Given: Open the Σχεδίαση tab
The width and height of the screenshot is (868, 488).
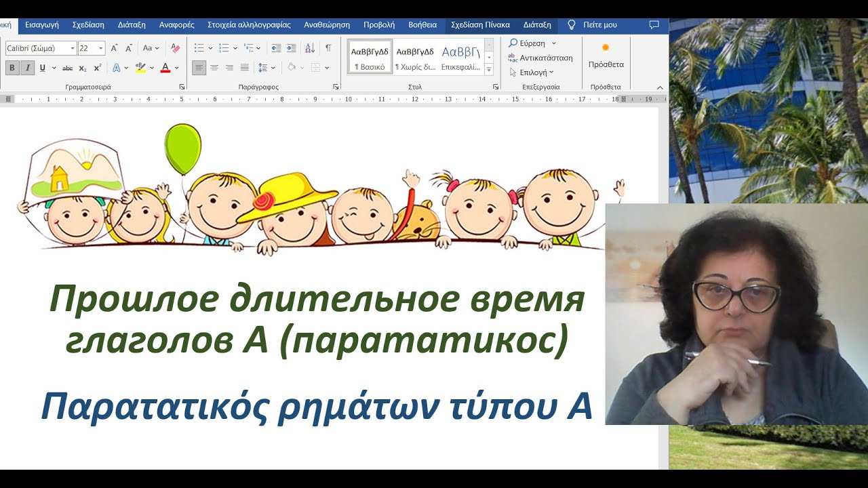Looking at the screenshot, I should click(88, 25).
